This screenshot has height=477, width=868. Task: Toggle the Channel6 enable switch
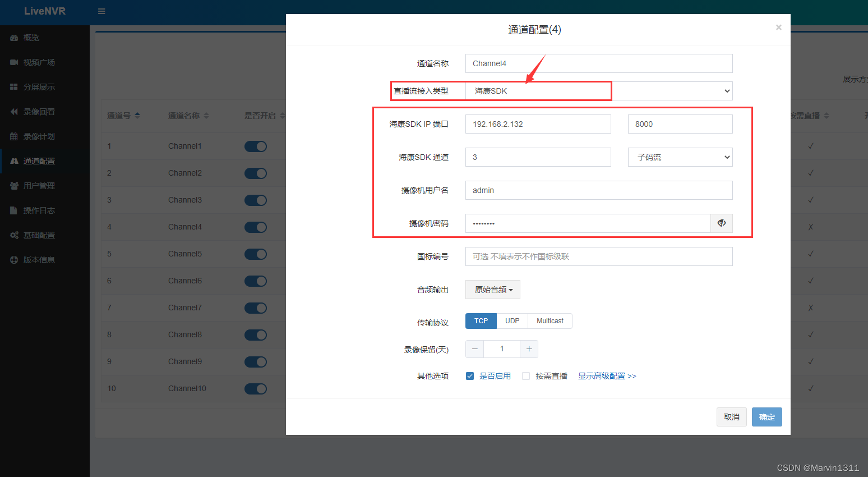coord(256,281)
